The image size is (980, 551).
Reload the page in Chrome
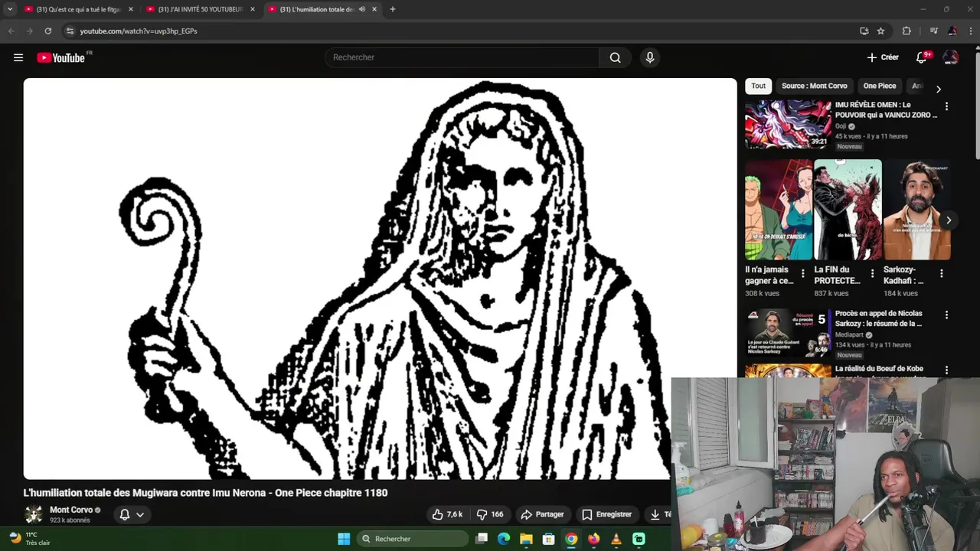pos(47,31)
